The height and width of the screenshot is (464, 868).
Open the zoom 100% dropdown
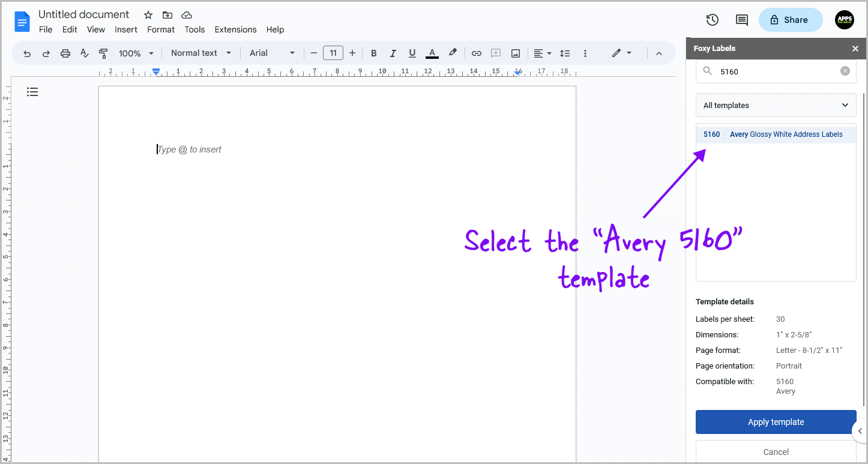(136, 53)
